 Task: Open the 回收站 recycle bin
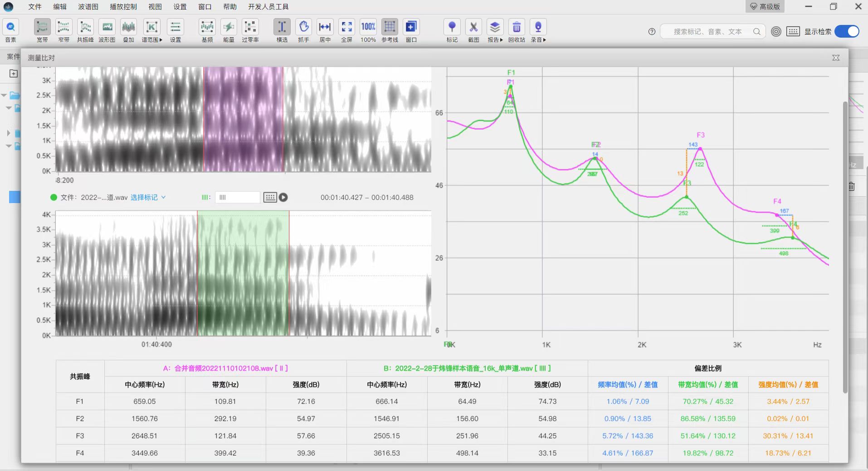[517, 31]
